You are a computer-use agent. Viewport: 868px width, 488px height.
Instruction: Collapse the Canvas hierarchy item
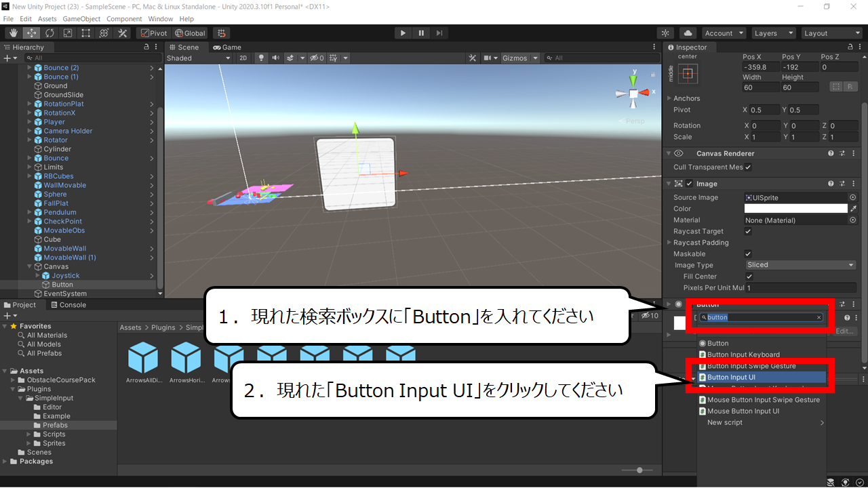coord(29,266)
